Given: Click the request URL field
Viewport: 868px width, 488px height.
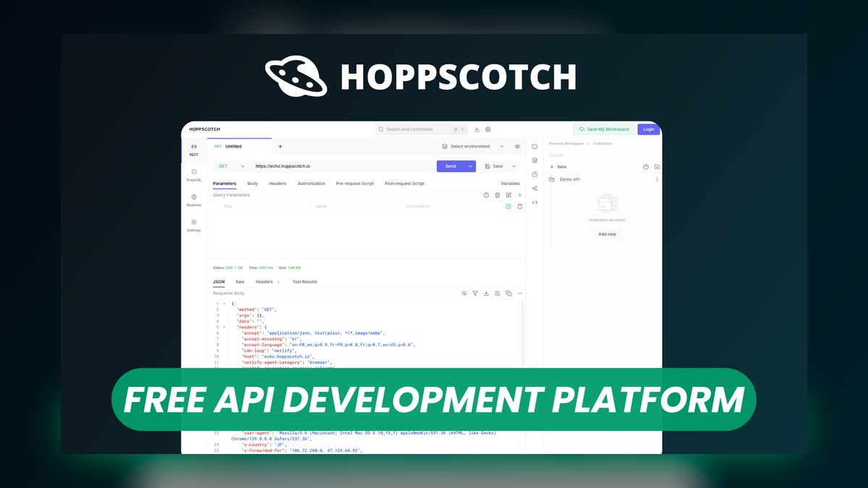Looking at the screenshot, I should pos(341,166).
